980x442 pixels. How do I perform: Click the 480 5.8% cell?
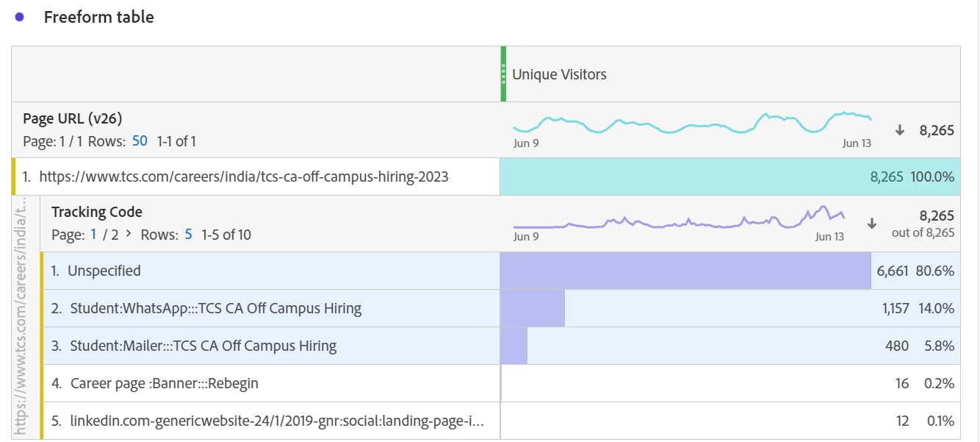click(730, 346)
